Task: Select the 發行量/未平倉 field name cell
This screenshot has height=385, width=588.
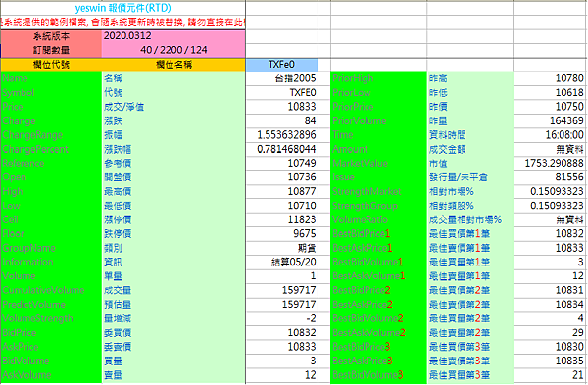Action: click(x=469, y=177)
